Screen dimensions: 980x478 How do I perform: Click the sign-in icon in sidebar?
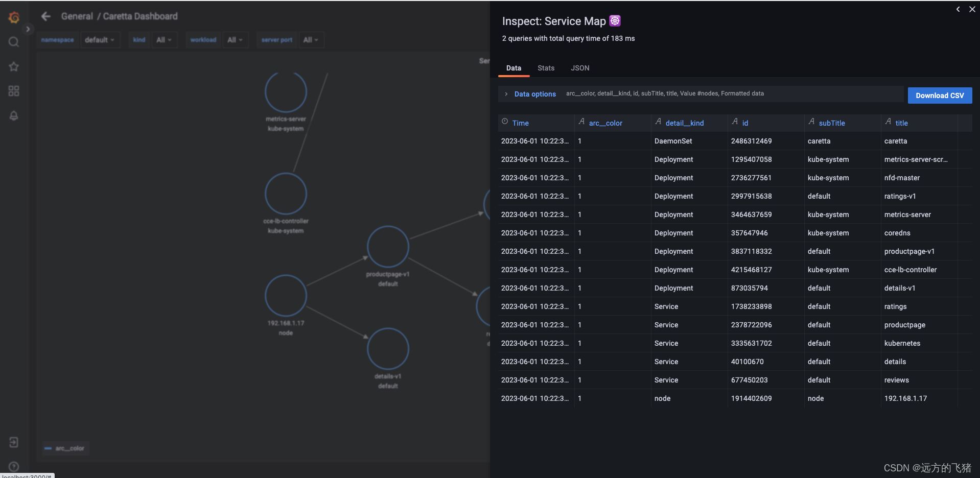14,442
